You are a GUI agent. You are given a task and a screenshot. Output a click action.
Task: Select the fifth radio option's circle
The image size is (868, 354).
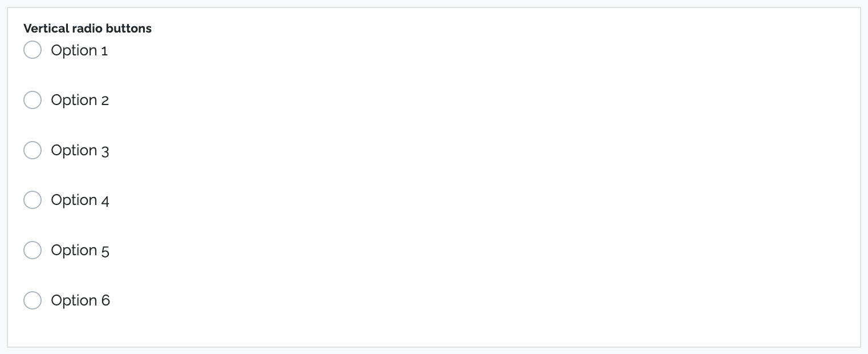tap(33, 250)
